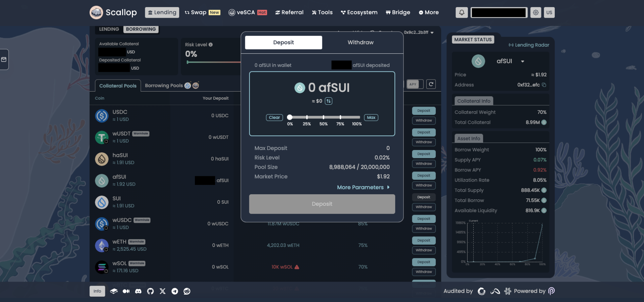The image size is (644, 302).
Task: Click the Scallop shell logo
Action: [x=96, y=12]
